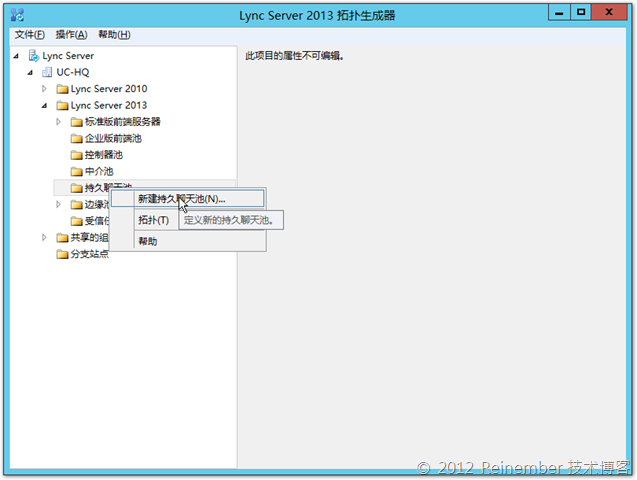Click the 中介池 folder icon

[76, 171]
